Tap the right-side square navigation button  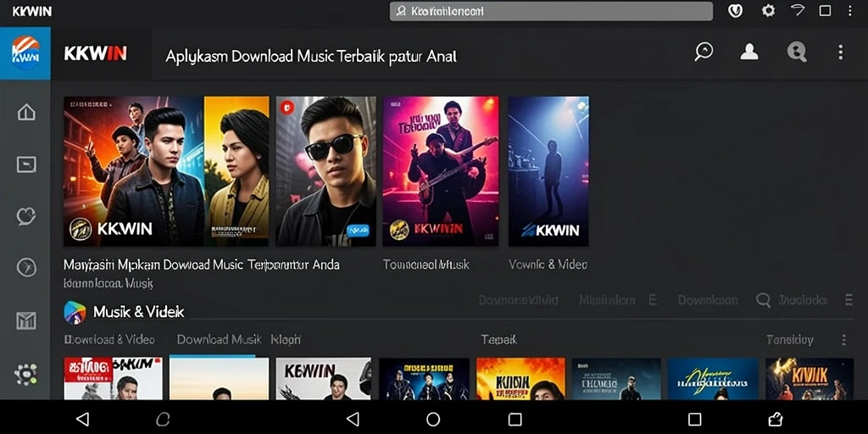click(x=695, y=419)
